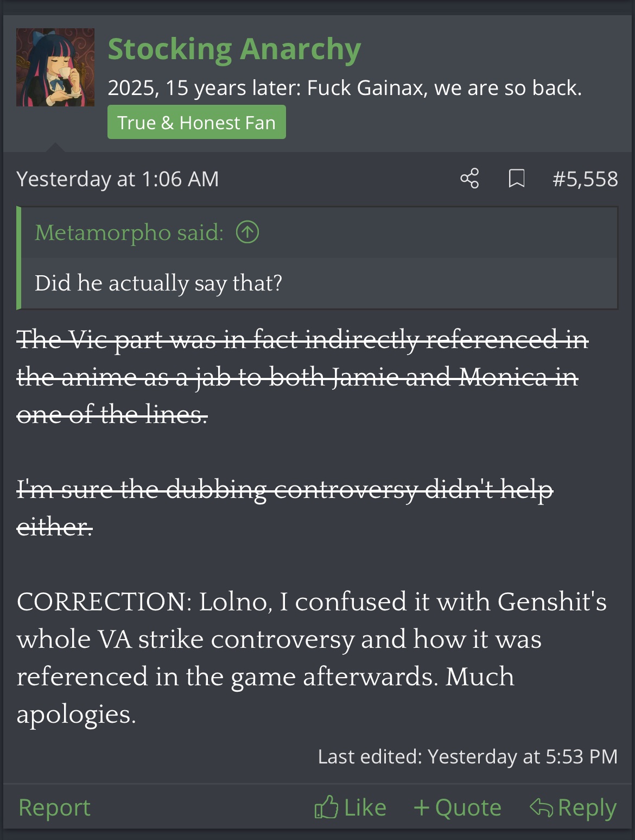The height and width of the screenshot is (840, 635).
Task: Open Stocking Anarchy's avatar image
Action: tap(55, 67)
